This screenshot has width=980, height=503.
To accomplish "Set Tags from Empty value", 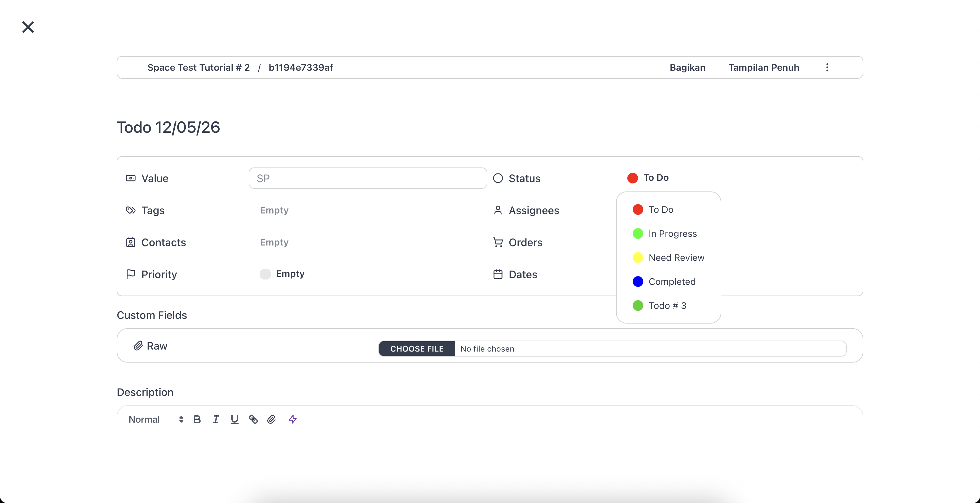I will [274, 210].
